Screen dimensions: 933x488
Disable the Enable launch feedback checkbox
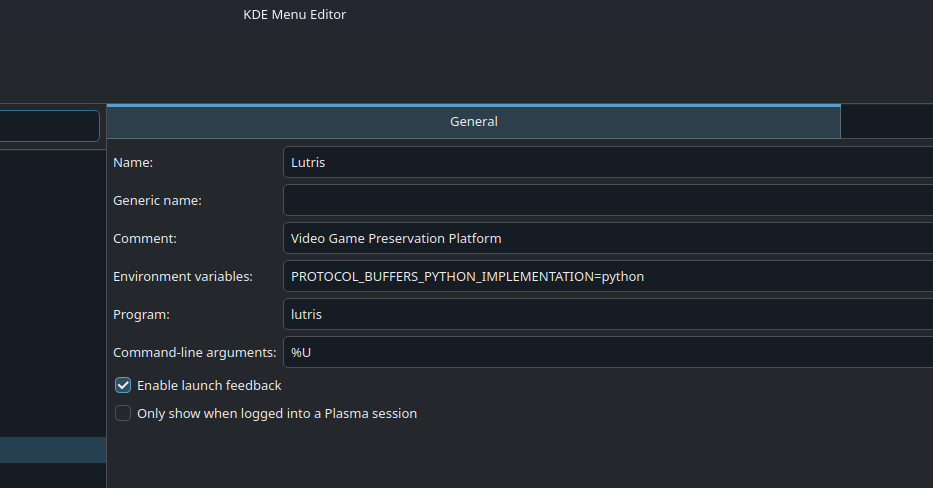(123, 385)
